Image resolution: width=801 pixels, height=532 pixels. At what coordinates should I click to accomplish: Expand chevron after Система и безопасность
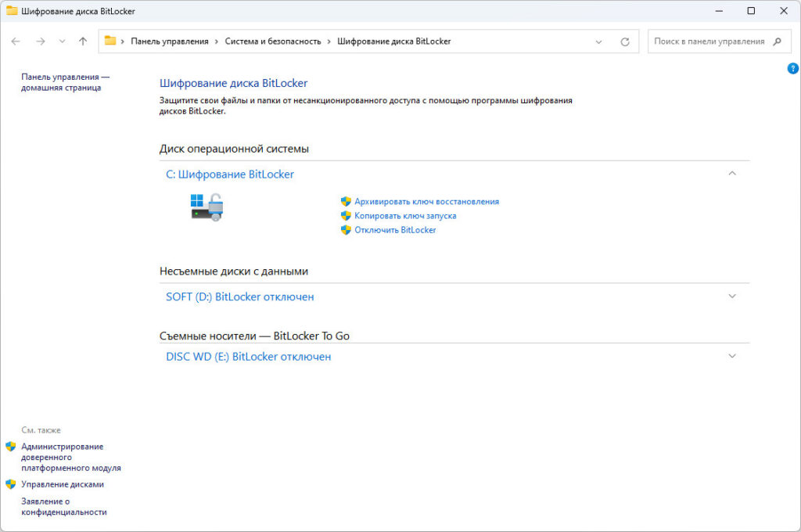[329, 42]
